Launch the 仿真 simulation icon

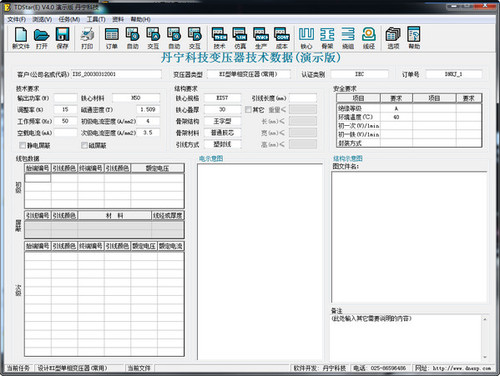point(240,38)
